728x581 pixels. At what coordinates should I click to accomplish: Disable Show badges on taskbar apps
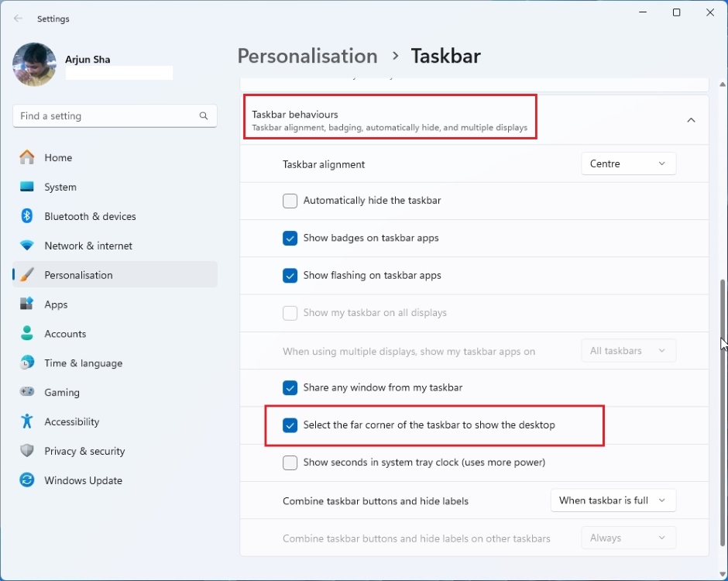coord(290,238)
